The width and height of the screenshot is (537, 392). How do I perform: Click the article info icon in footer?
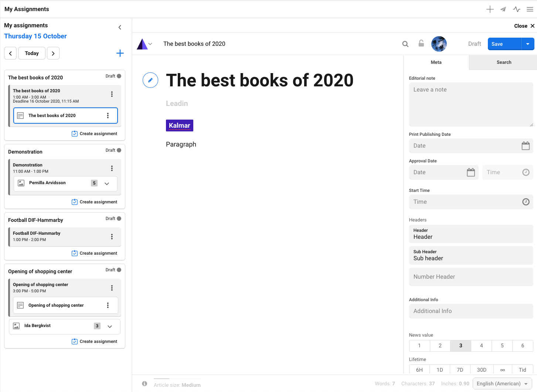145,384
